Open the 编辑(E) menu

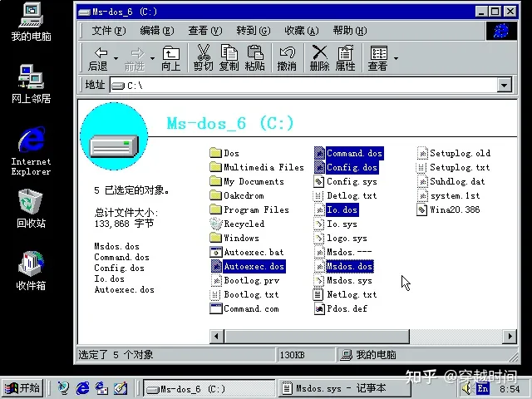[x=157, y=31]
